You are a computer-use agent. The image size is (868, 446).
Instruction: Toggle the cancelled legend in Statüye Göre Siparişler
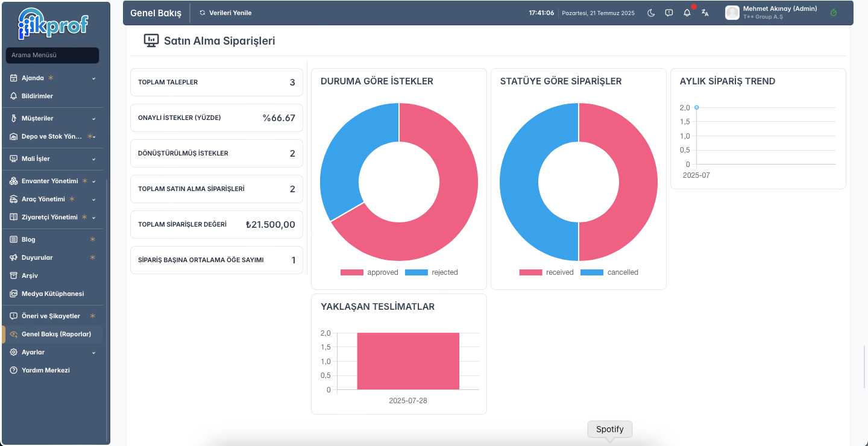point(609,272)
